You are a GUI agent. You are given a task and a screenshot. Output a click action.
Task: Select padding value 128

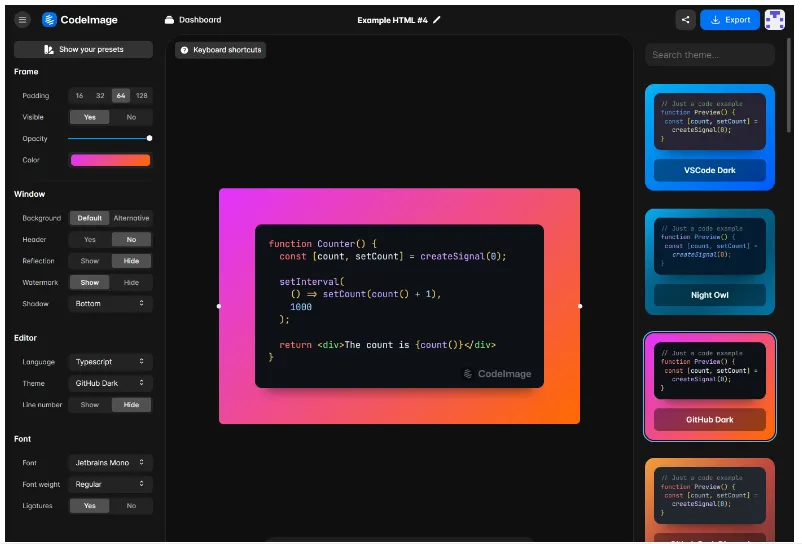coord(142,96)
